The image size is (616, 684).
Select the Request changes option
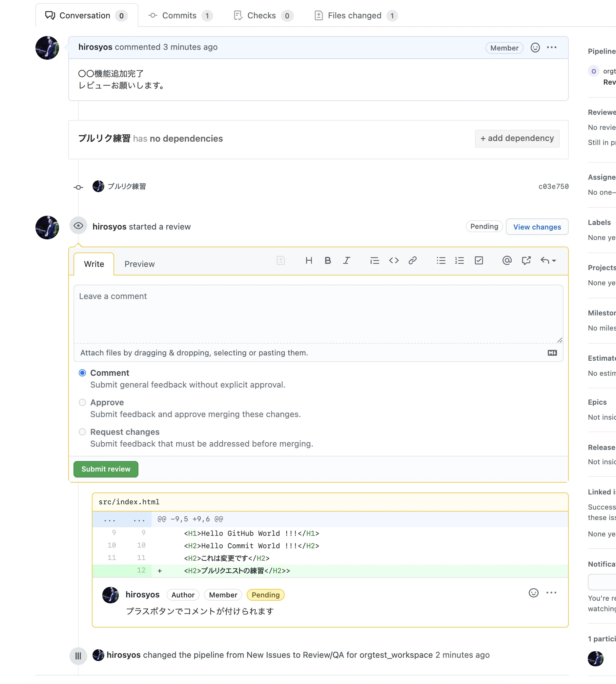(82, 432)
